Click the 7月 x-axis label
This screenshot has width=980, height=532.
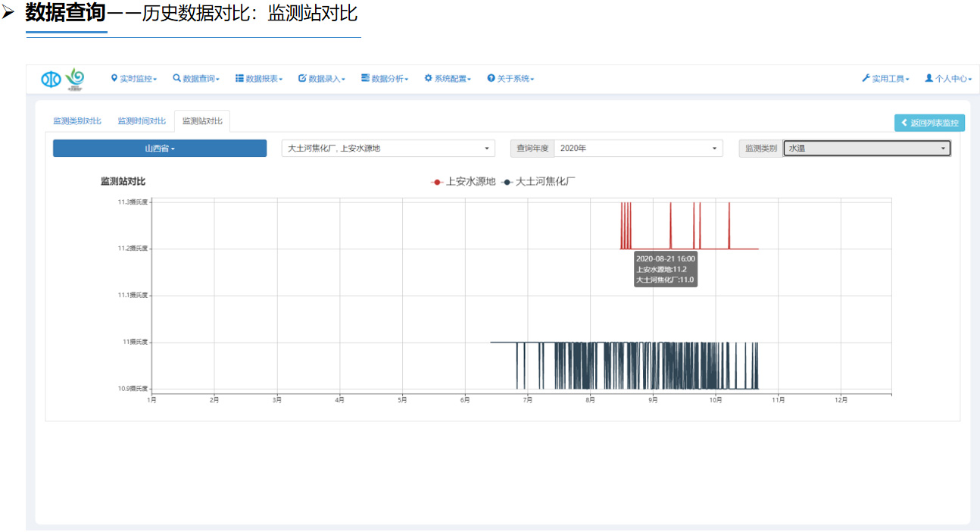527,400
